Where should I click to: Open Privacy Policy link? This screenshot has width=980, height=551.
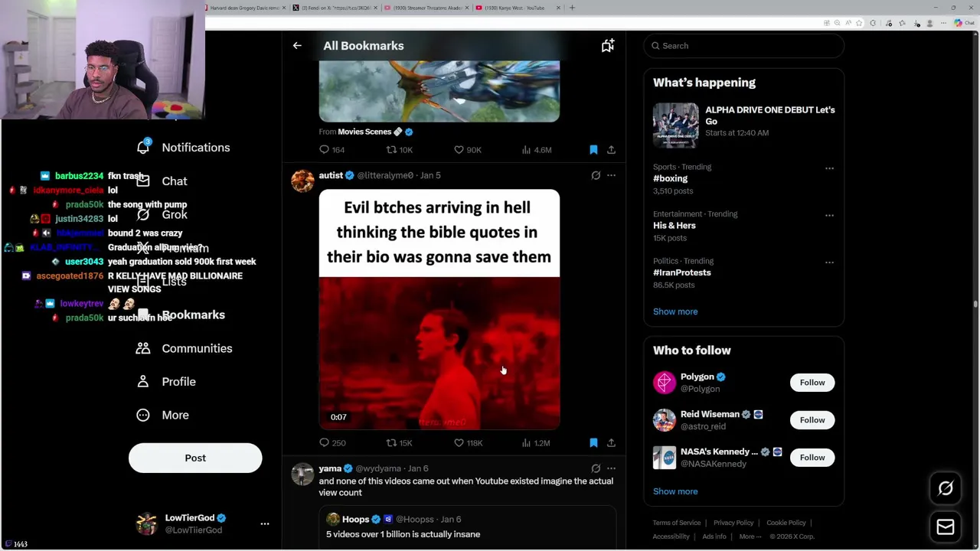pos(733,523)
